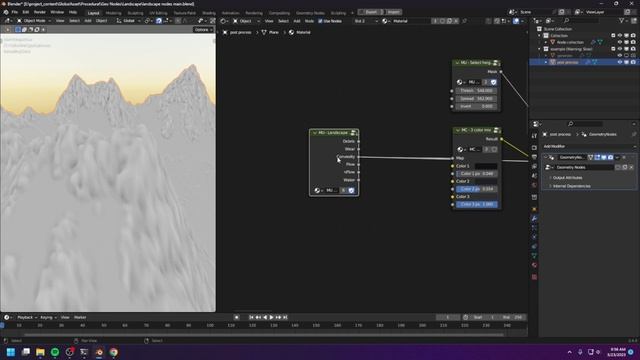Image resolution: width=640 pixels, height=360 pixels.
Task: Toggle modifier edit mode display on GeometryNodes
Action: click(597, 157)
